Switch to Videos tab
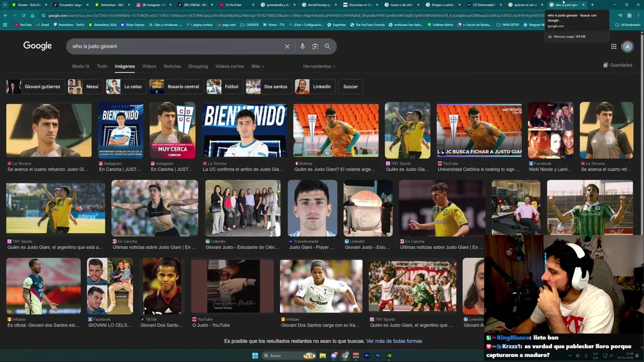644x362 pixels. (149, 66)
